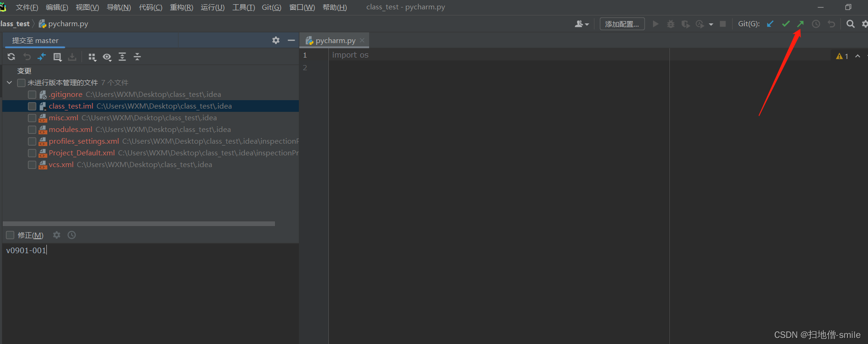Click the Run triangle icon
Viewport: 868px width, 344px height.
(656, 24)
